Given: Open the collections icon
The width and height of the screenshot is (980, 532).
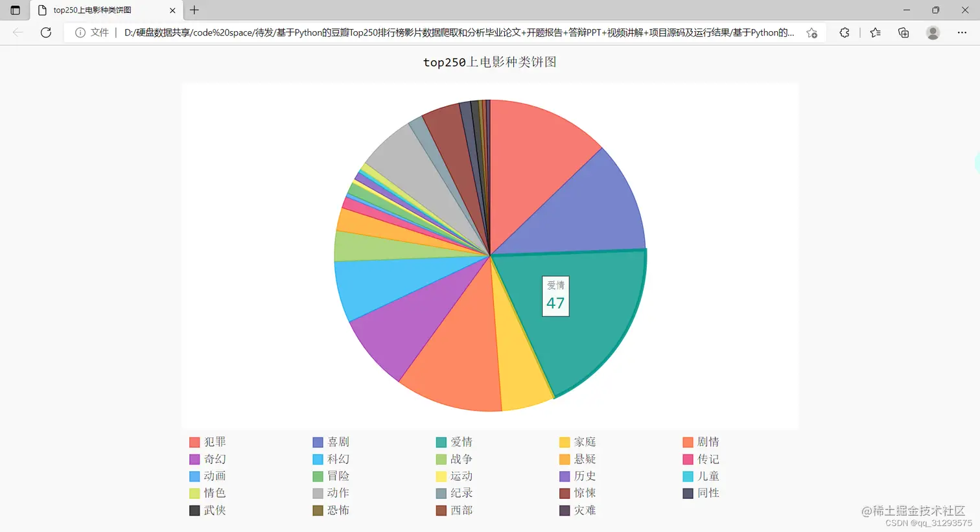Looking at the screenshot, I should coord(904,32).
